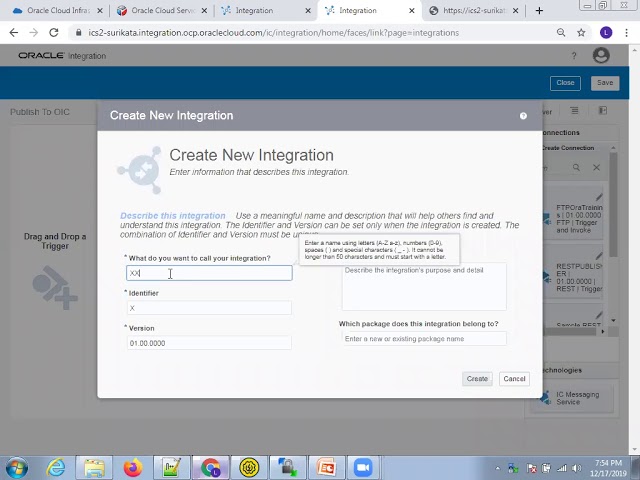Launch Internet Explorer from the taskbar
This screenshot has width=640, height=480.
56,468
